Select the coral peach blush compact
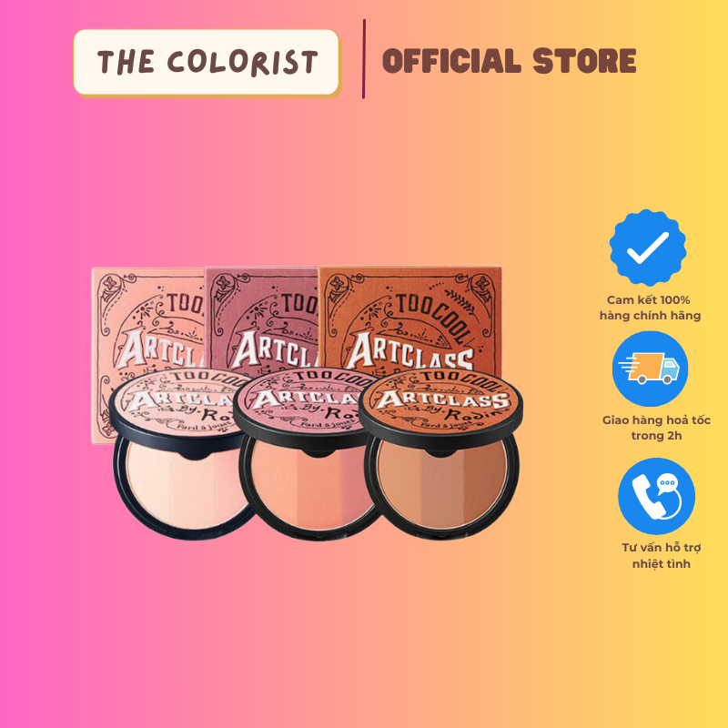728x728 pixels. pos(308,453)
